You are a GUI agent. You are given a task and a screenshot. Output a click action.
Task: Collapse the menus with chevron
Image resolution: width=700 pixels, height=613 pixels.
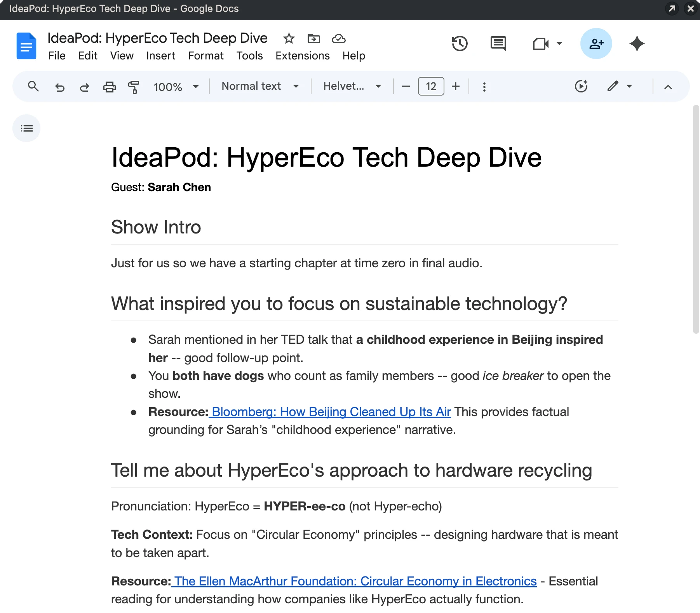tap(668, 87)
